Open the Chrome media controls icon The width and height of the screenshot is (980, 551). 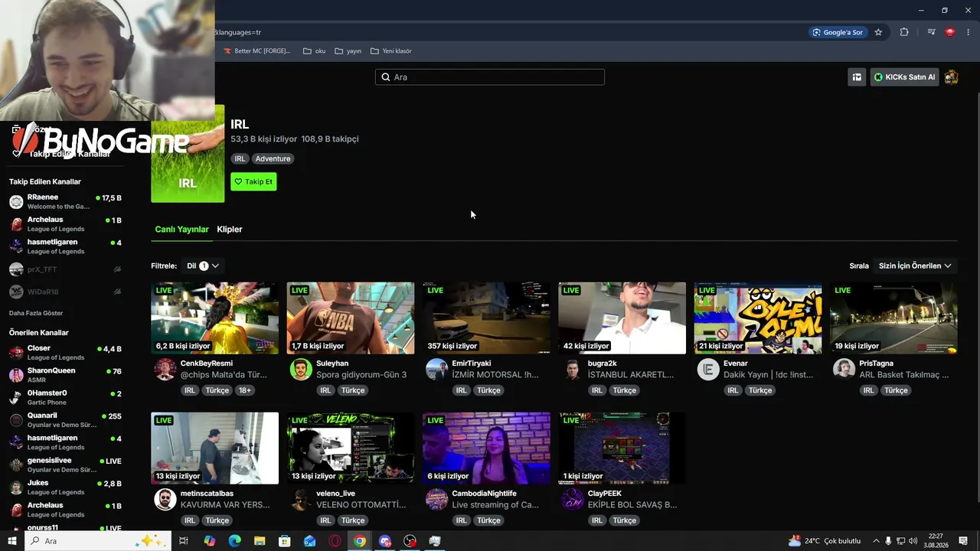[x=931, y=32]
